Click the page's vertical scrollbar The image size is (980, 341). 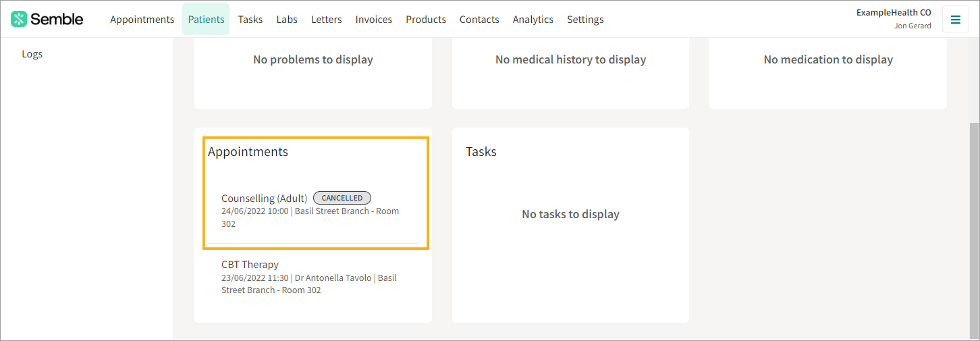click(x=974, y=230)
